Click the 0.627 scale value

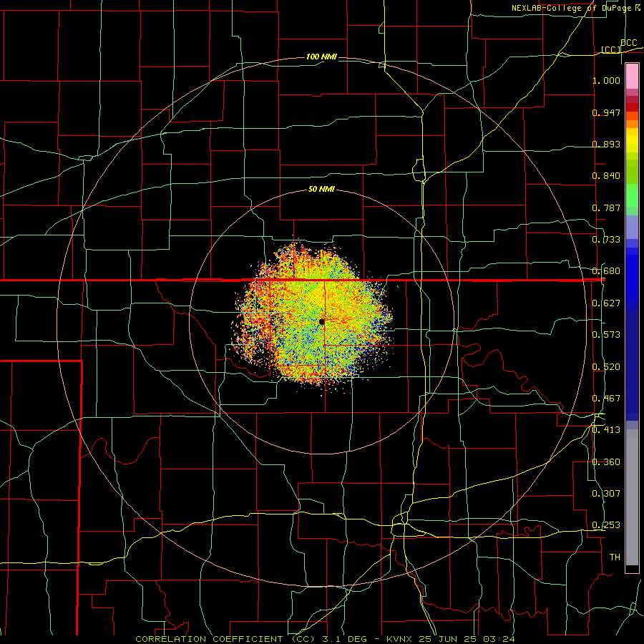606,303
